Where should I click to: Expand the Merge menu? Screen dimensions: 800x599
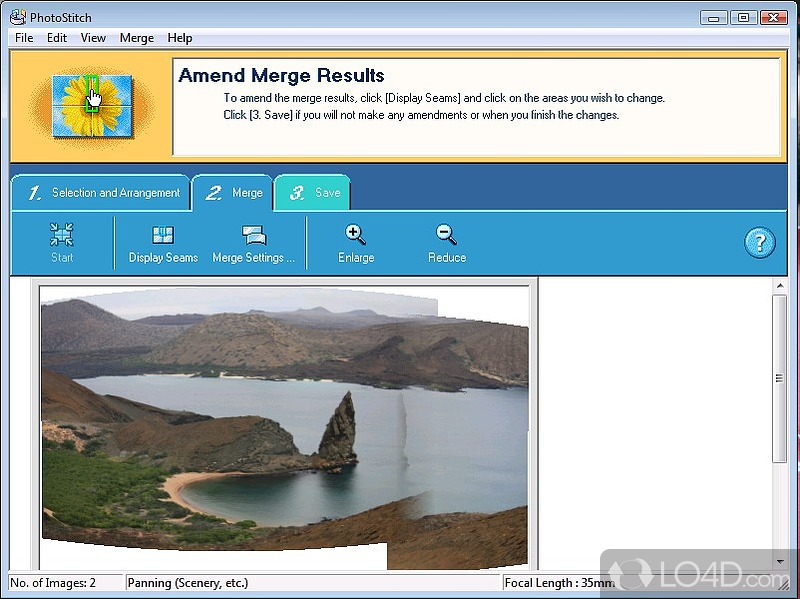point(137,38)
